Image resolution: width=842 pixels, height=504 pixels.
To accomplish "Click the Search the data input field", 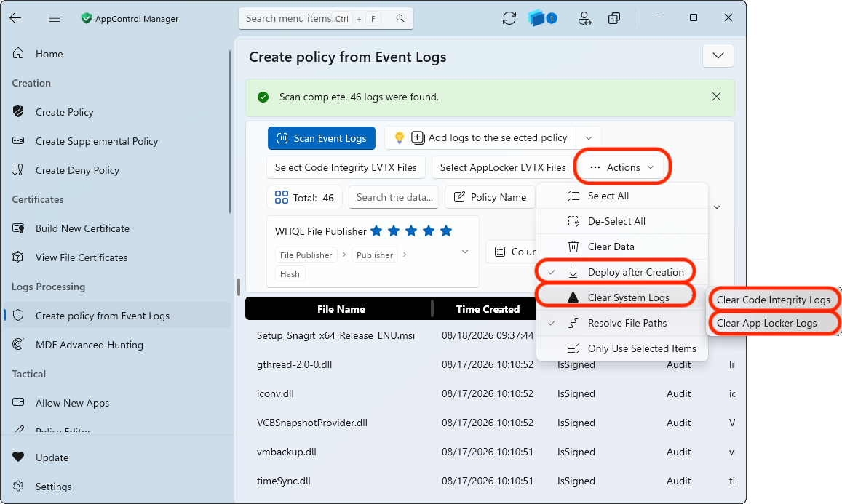I will coord(394,197).
